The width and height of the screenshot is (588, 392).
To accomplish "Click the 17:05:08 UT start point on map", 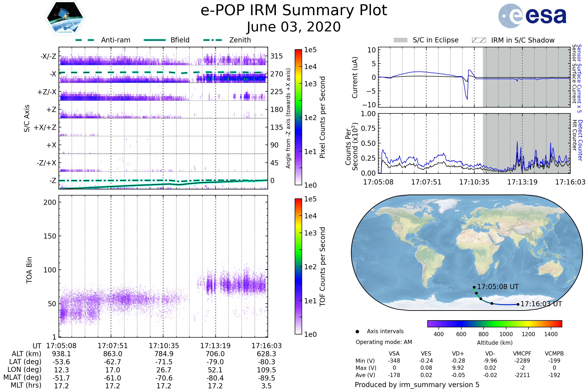I will pos(474,287).
